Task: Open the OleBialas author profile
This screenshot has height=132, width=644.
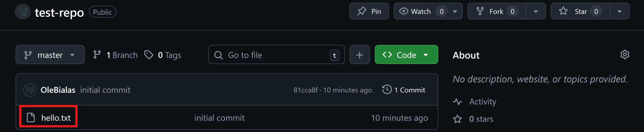Action: click(58, 90)
